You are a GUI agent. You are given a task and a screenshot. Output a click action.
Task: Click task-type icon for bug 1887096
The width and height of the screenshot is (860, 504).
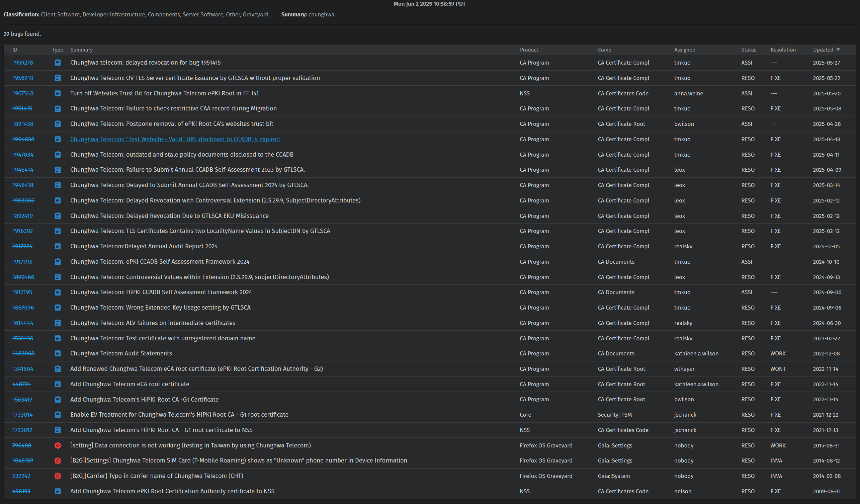(x=58, y=308)
